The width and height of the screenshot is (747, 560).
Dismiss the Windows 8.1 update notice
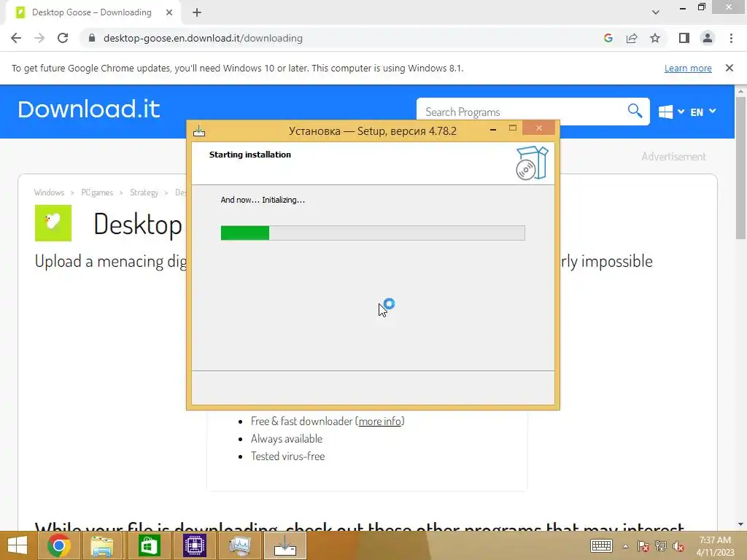[729, 68]
